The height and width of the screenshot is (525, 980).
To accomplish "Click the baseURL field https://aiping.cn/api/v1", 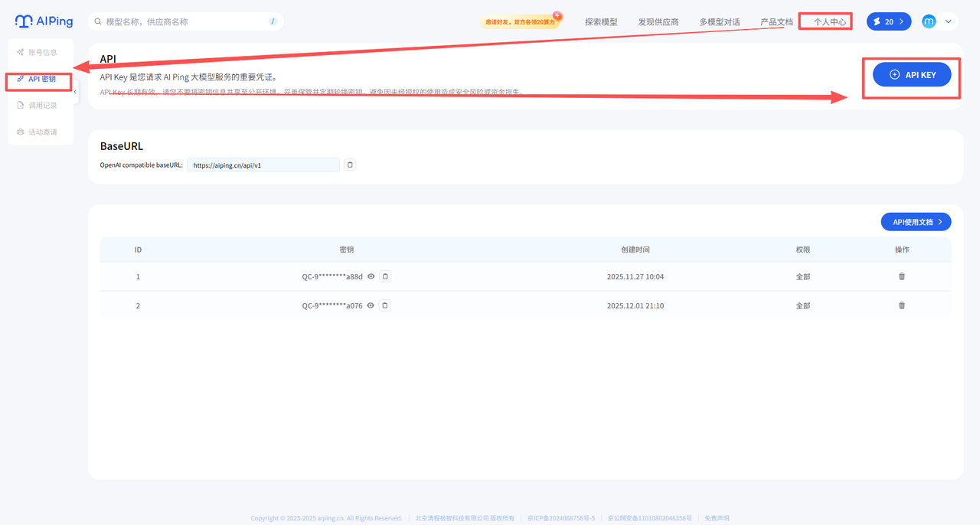I will point(263,165).
